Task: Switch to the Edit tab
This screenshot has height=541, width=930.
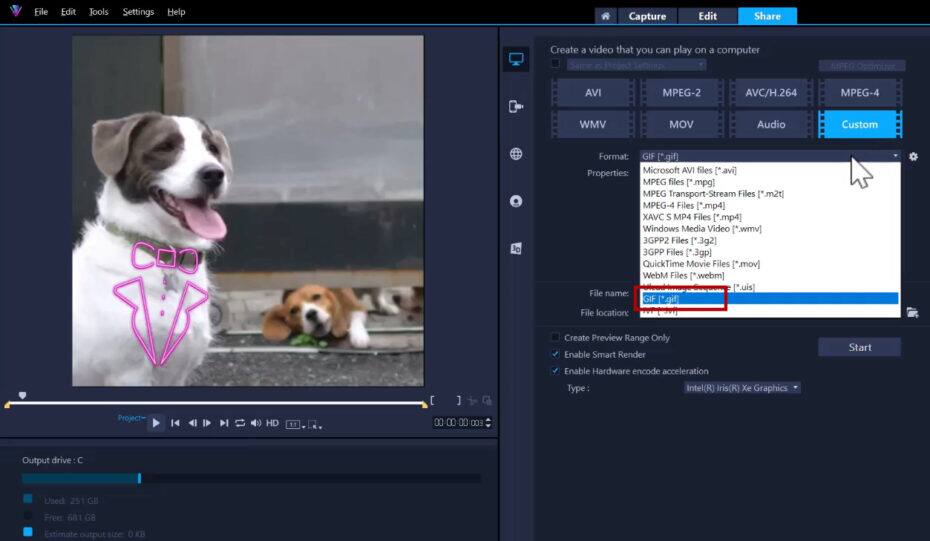Action: click(707, 16)
